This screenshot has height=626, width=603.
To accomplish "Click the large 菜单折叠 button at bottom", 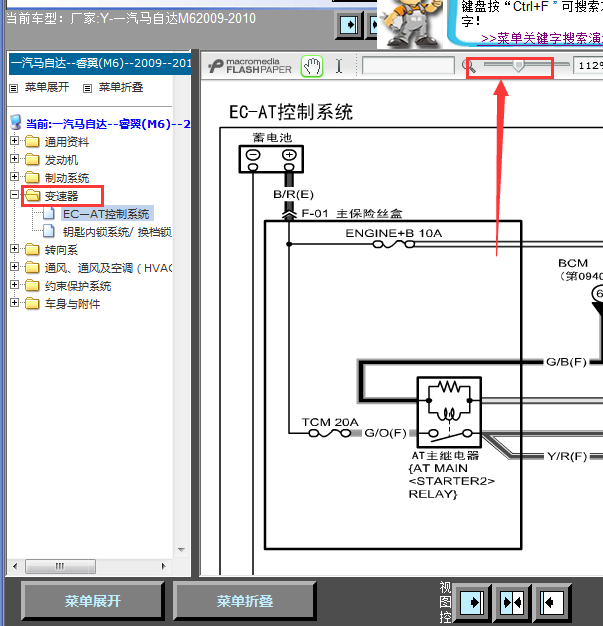I will (x=244, y=601).
